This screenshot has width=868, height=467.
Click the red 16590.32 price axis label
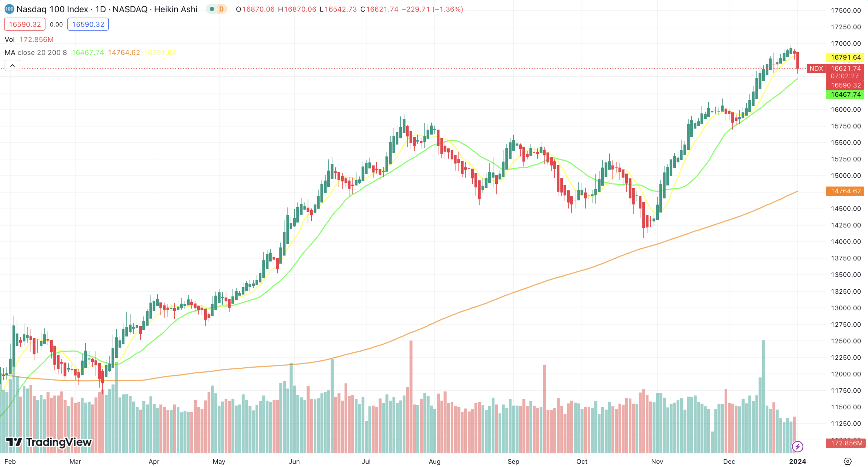tap(845, 85)
